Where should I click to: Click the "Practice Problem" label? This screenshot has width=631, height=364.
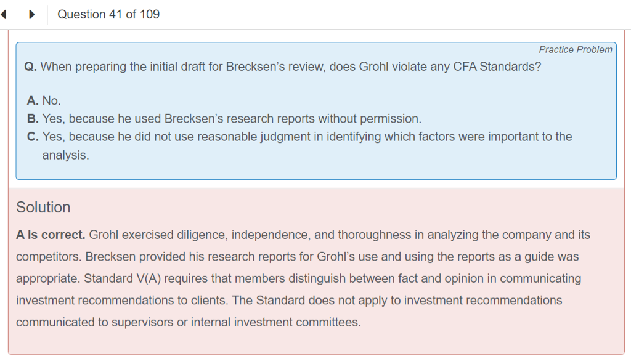(576, 50)
